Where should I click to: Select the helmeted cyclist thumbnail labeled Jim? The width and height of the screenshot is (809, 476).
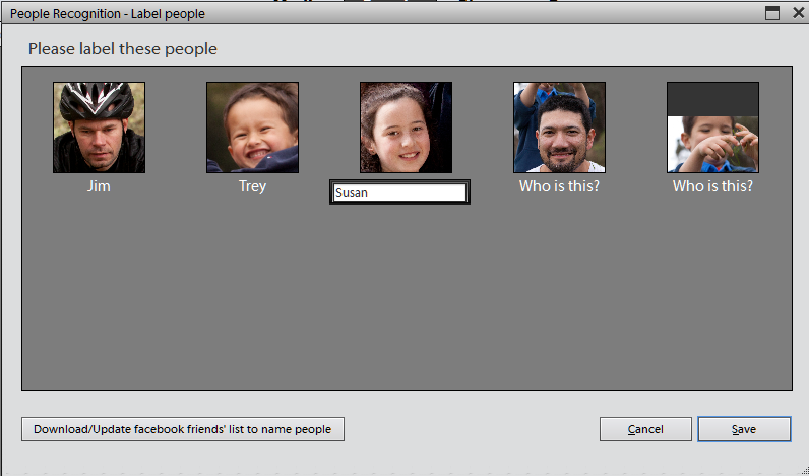[98, 127]
